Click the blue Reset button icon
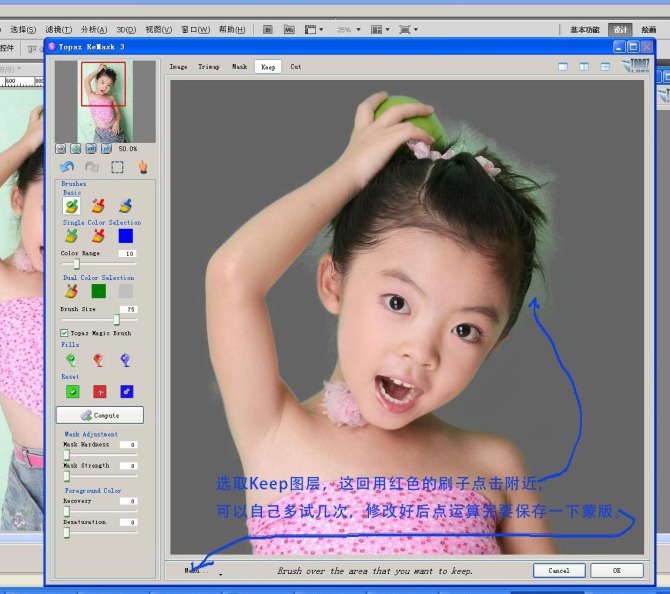Image resolution: width=670 pixels, height=594 pixels. pyautogui.click(x=126, y=391)
